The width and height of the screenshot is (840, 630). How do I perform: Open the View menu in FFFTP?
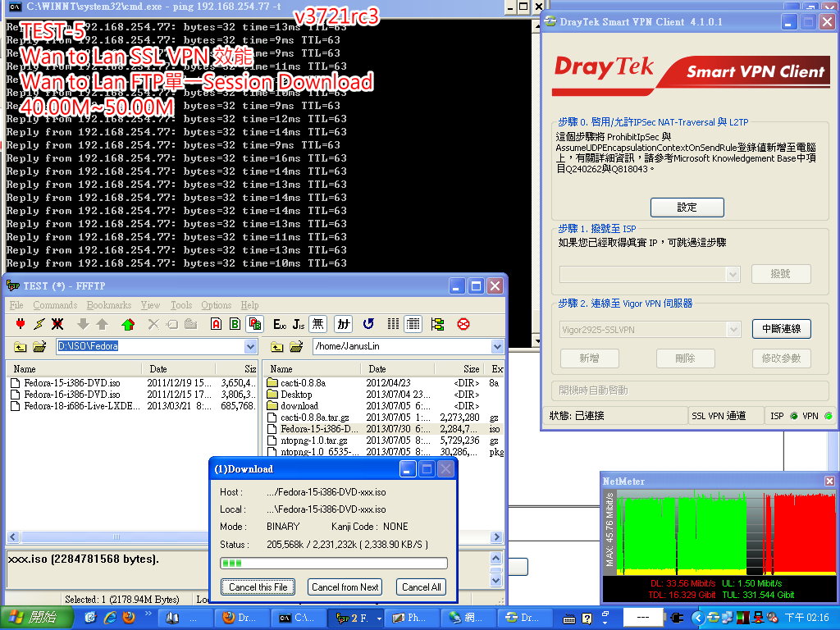(x=151, y=305)
